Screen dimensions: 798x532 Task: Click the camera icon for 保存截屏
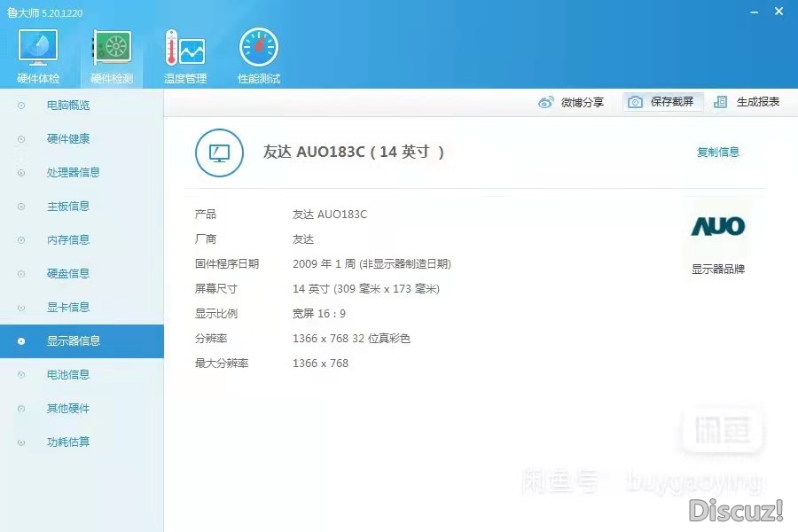635,102
